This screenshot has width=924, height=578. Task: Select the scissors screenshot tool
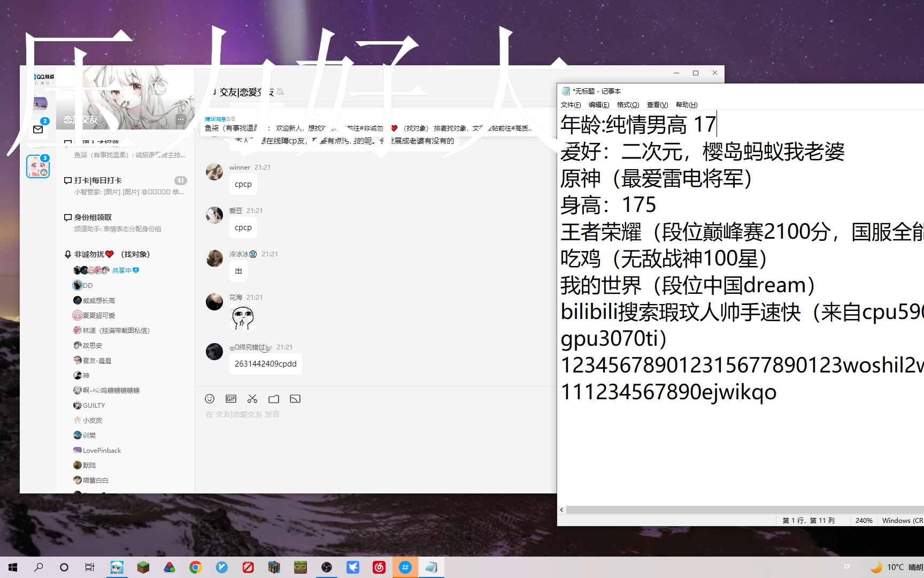[252, 399]
